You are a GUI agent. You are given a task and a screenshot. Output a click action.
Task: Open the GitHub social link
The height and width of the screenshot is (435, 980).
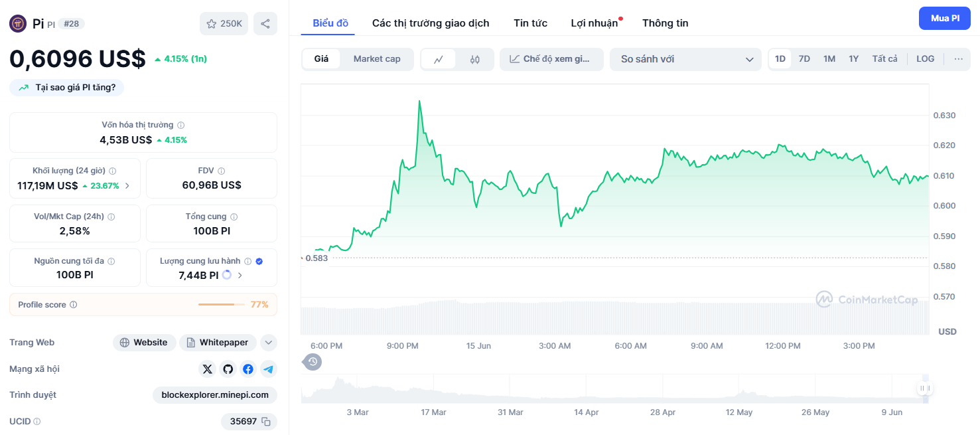[228, 369]
